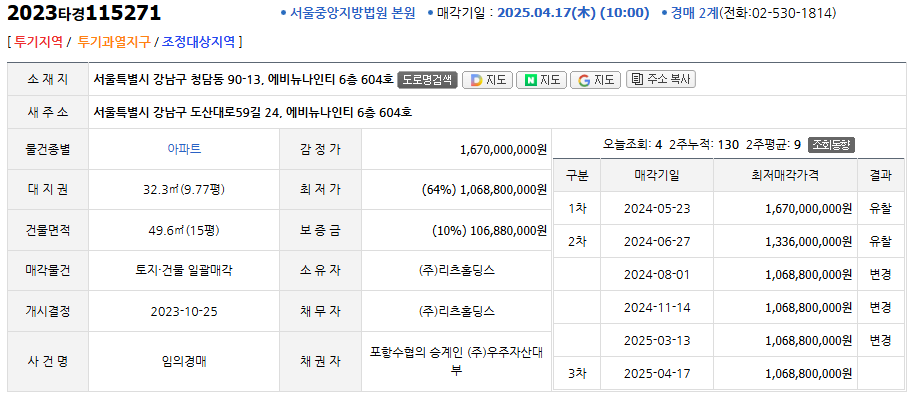Screen dimensions: 912x397
Task: Click the 임의경매 case name cell
Action: pyautogui.click(x=184, y=362)
